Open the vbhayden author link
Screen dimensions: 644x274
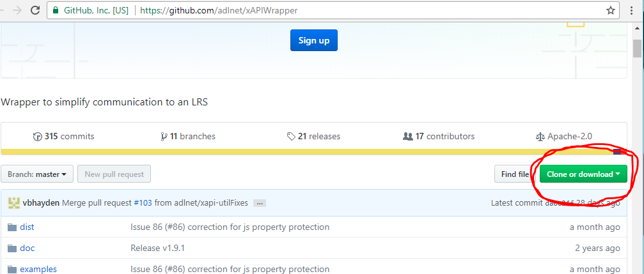tap(41, 202)
